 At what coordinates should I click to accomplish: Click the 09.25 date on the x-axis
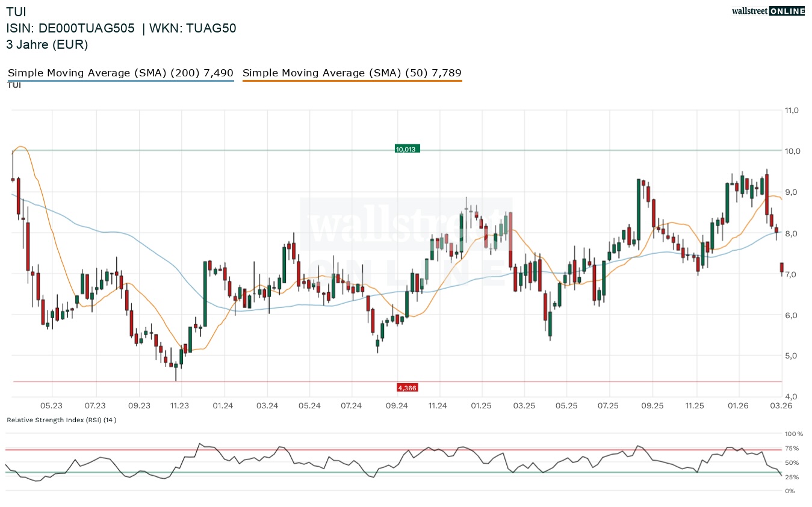(x=652, y=406)
